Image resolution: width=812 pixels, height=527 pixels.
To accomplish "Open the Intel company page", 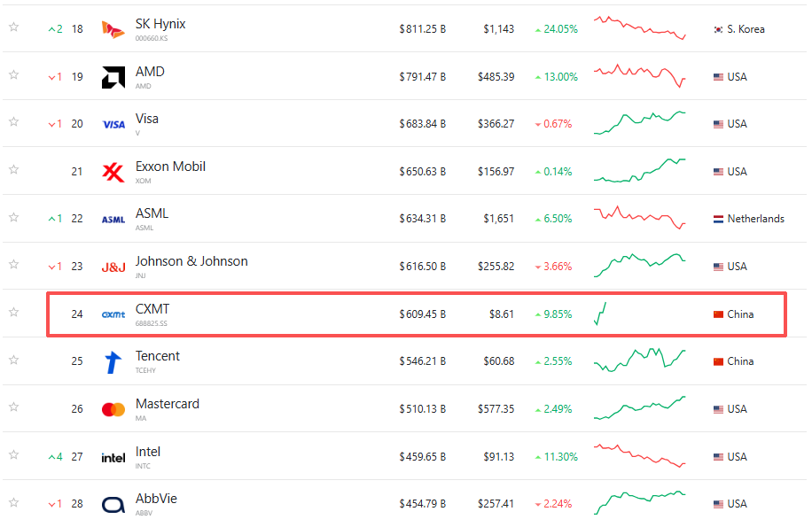I will click(147, 452).
